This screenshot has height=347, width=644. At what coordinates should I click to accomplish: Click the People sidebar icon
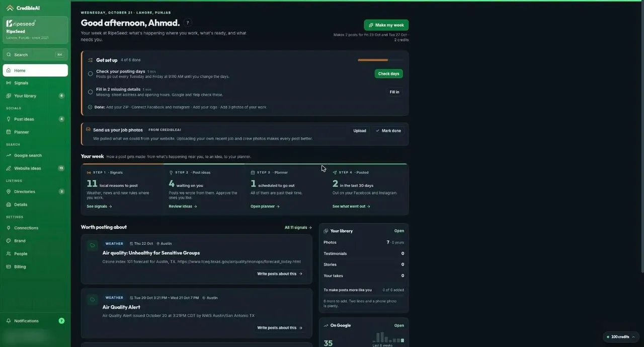tap(9, 254)
